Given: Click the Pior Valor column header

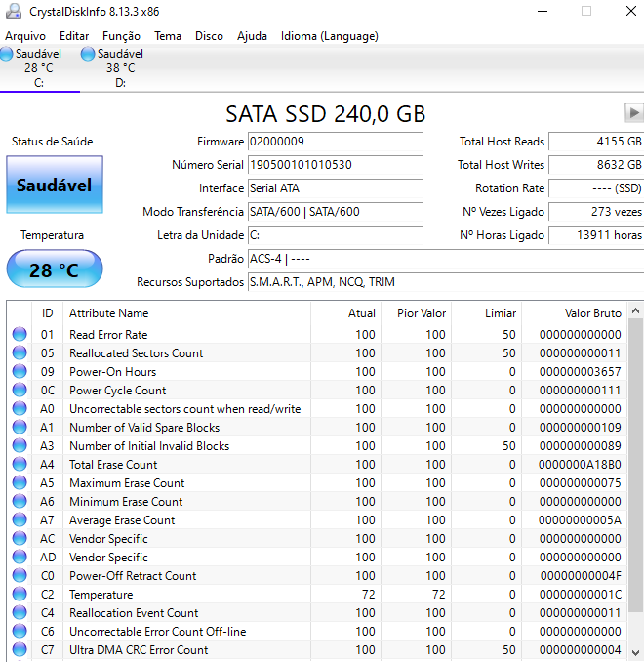Looking at the screenshot, I should pos(416,313).
